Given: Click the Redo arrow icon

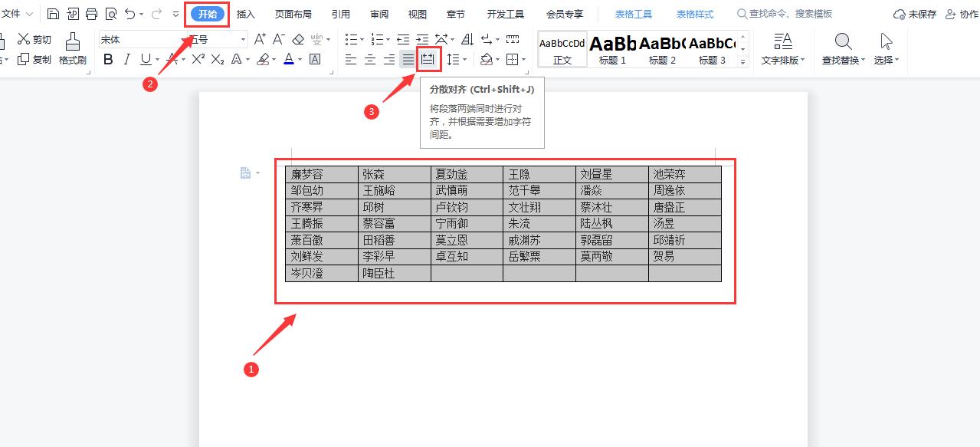Looking at the screenshot, I should coord(156,14).
